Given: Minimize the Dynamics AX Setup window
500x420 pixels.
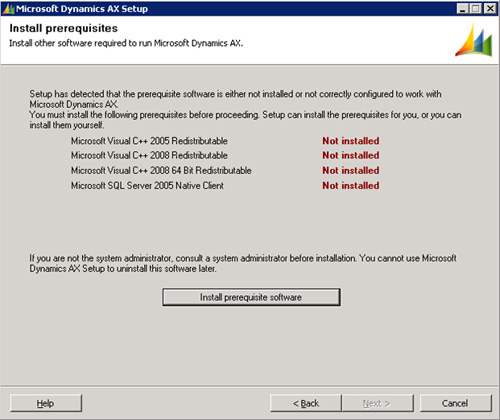Looking at the screenshot, I should pos(462,9).
